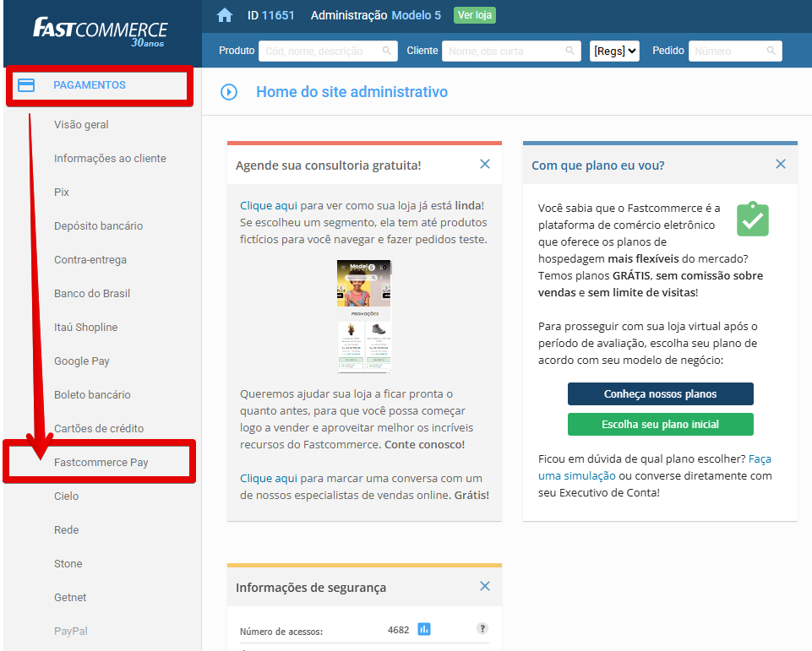Open Google Pay menu item
Image resolution: width=812 pixels, height=651 pixels.
(82, 361)
